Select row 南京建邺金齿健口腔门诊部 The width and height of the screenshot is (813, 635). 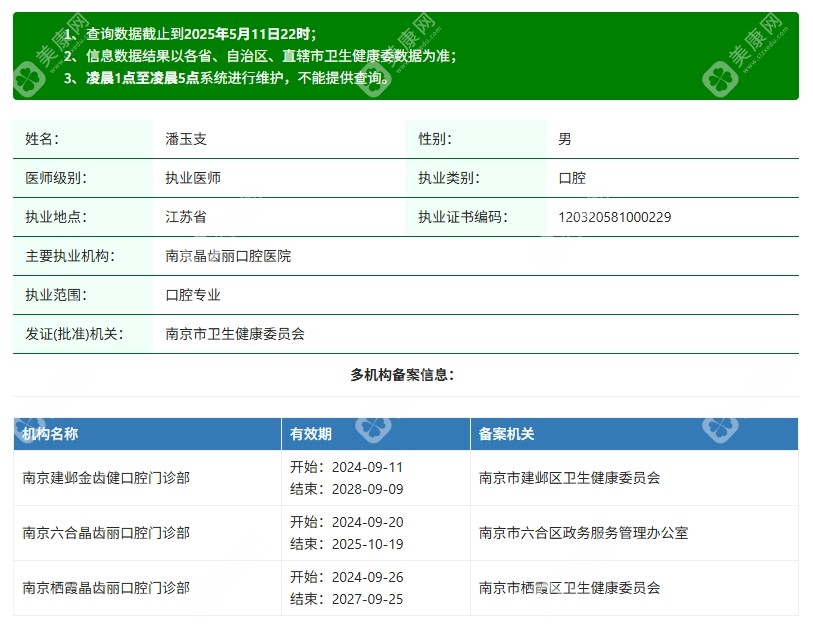[406, 478]
